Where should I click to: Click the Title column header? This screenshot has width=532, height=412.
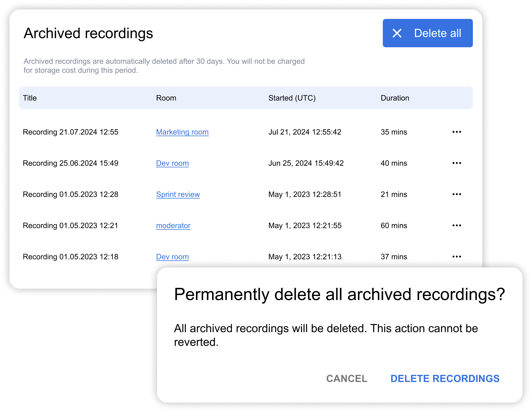[x=30, y=98]
